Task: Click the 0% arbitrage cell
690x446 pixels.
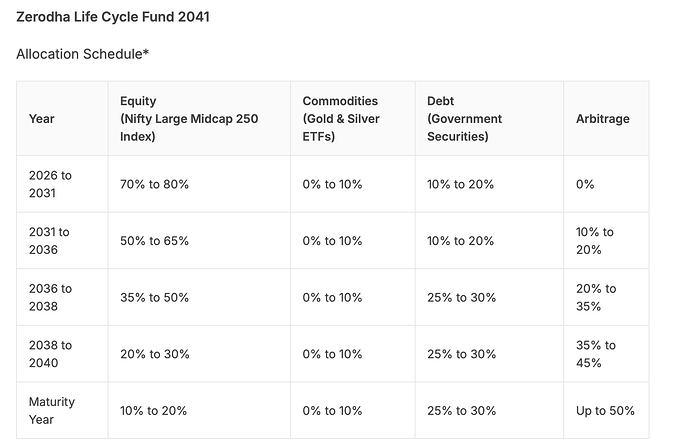Action: 585,184
